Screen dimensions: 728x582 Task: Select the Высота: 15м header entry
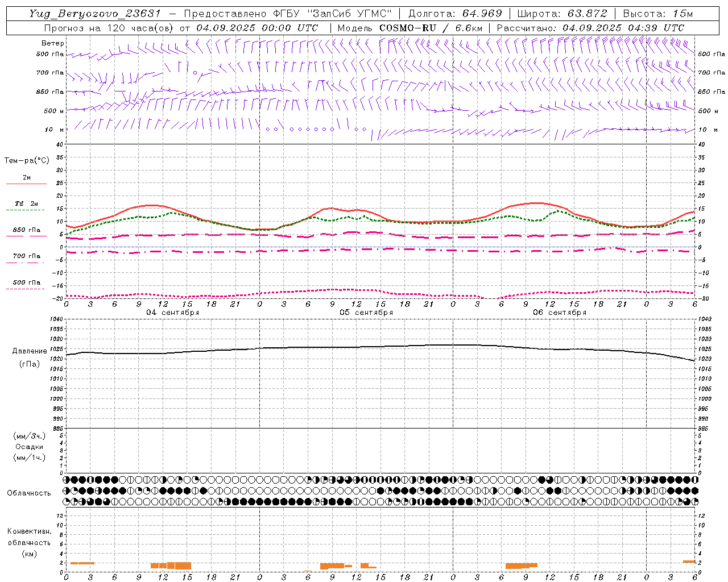(x=658, y=14)
